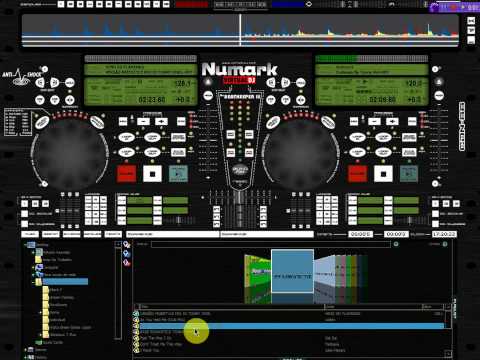Viewport: 480px width, 360px height.
Task: Expand the bottom-most node in folder tree
Action: click(x=25, y=357)
